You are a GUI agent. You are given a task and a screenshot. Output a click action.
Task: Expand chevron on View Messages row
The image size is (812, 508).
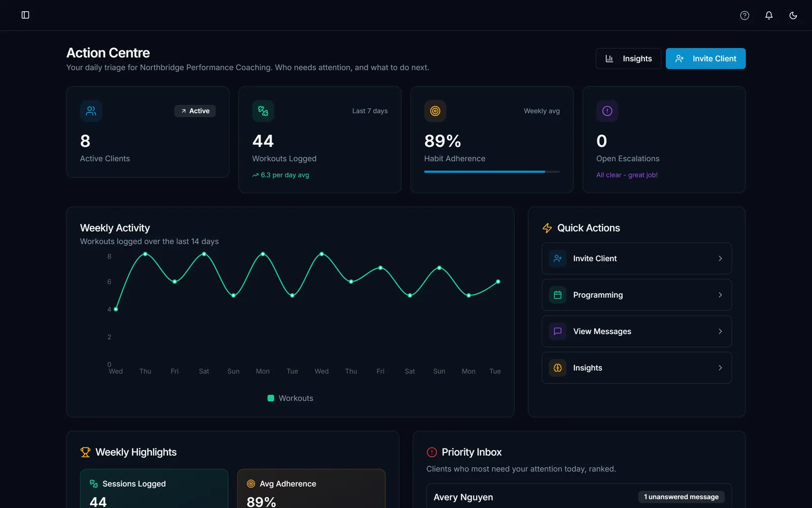point(720,331)
